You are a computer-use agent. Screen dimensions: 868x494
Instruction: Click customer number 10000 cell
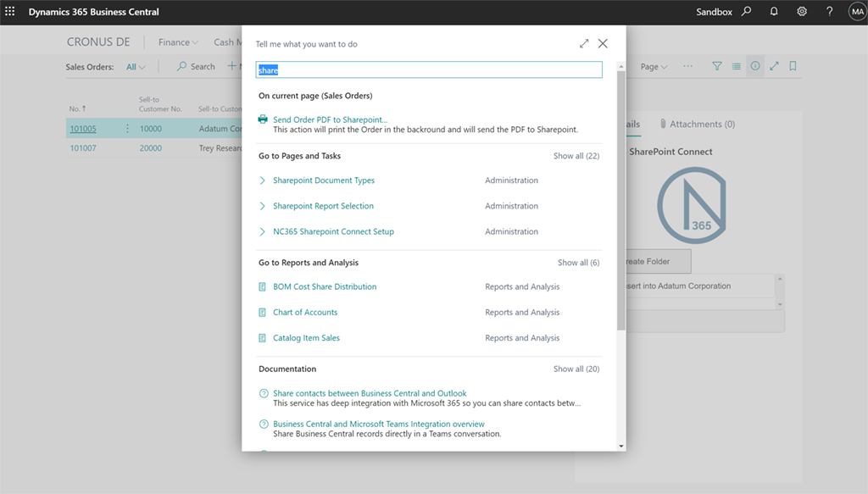151,129
